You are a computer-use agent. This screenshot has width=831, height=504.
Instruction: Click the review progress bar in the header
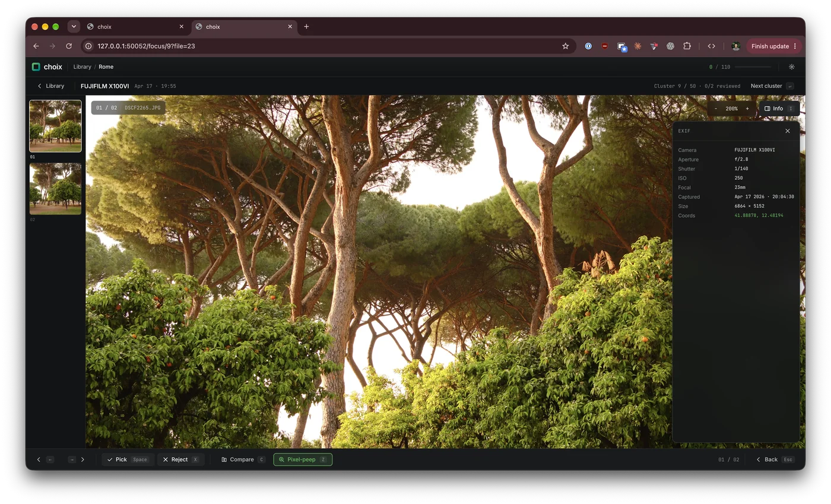click(753, 67)
